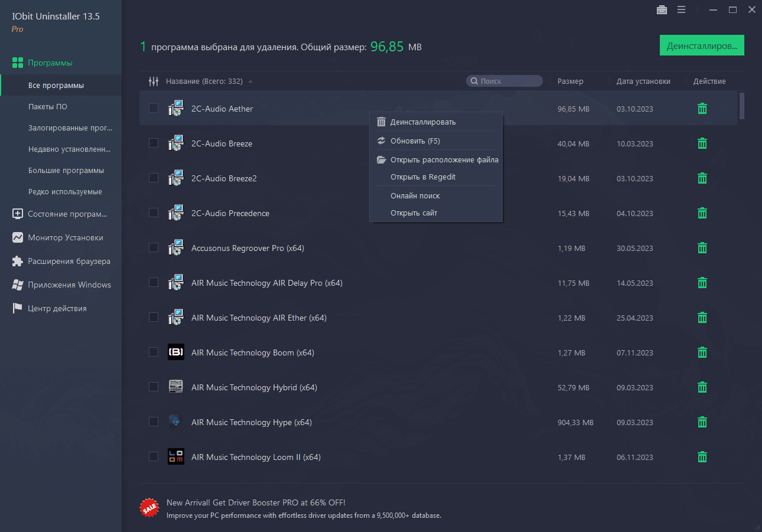Open Монитор Установки in sidebar
762x532 pixels.
tap(65, 237)
